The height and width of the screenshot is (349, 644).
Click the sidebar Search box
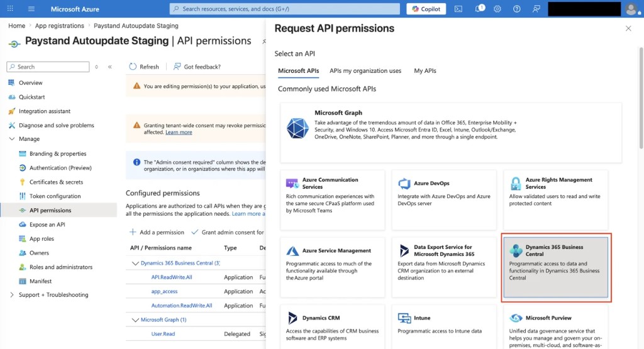48,67
